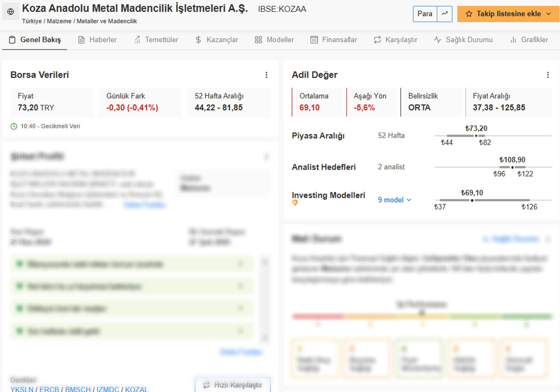Click the star icon on the watchlist button
This screenshot has height=392, width=560.
tap(469, 14)
